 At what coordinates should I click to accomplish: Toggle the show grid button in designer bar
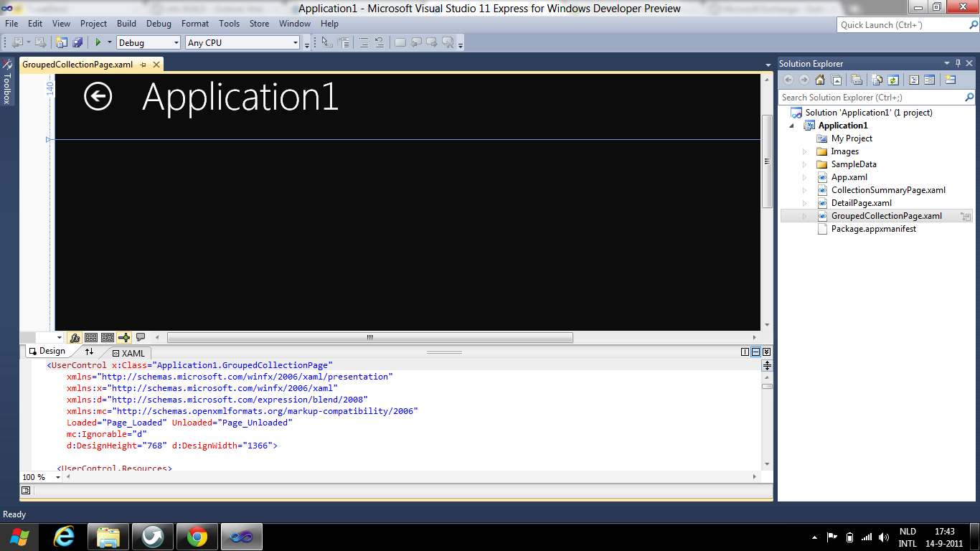point(91,337)
